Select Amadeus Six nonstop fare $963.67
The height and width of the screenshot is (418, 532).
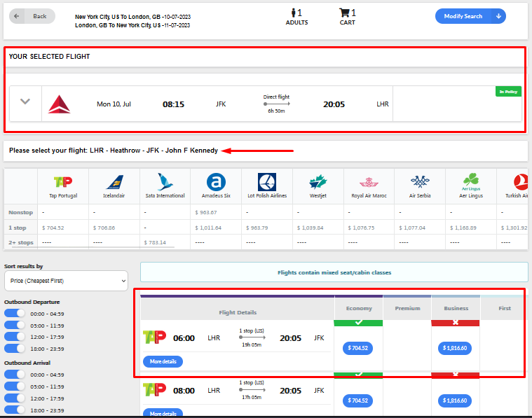click(x=206, y=213)
